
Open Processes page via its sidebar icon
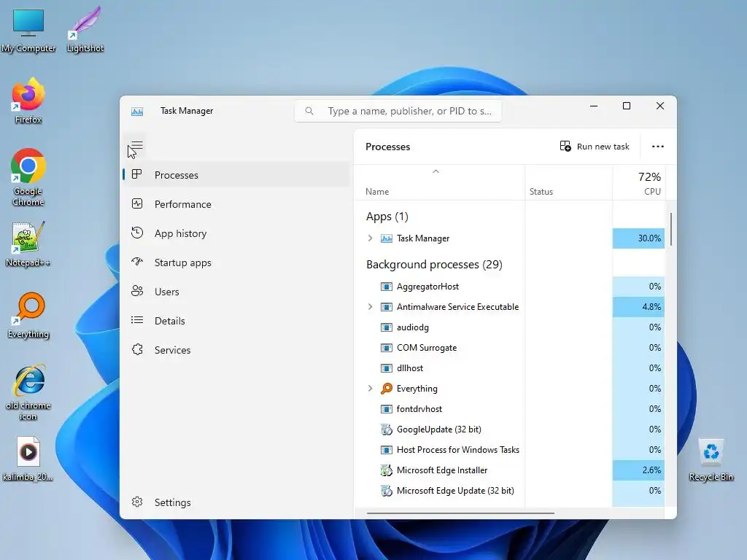pyautogui.click(x=137, y=174)
